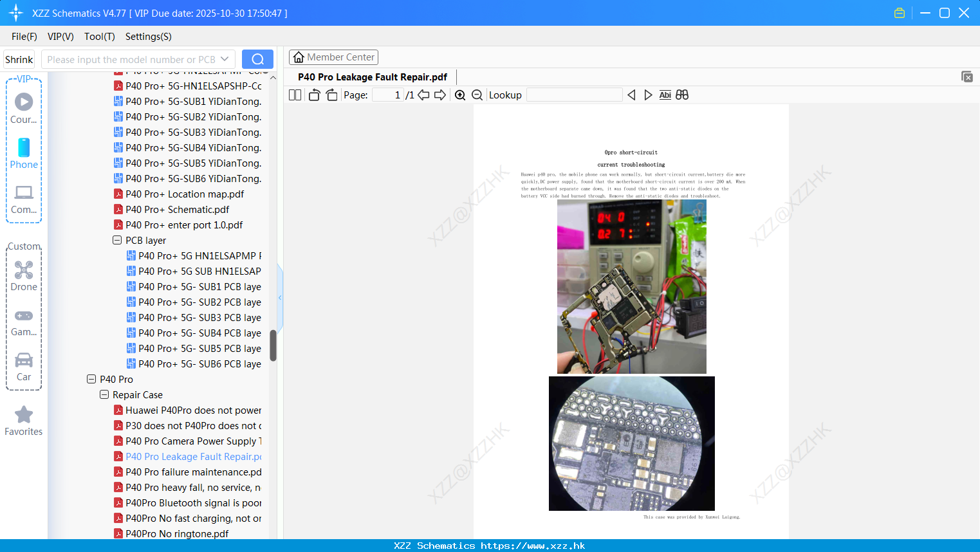Rotate page clockwise
Screen dimensions: 980x552
(x=332, y=95)
